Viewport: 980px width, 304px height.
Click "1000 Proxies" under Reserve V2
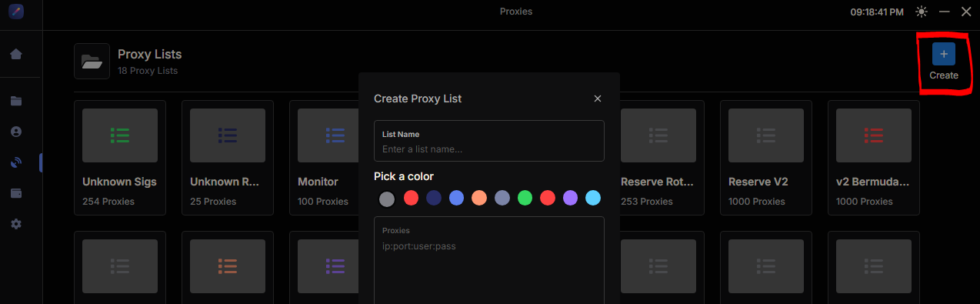coord(757,202)
